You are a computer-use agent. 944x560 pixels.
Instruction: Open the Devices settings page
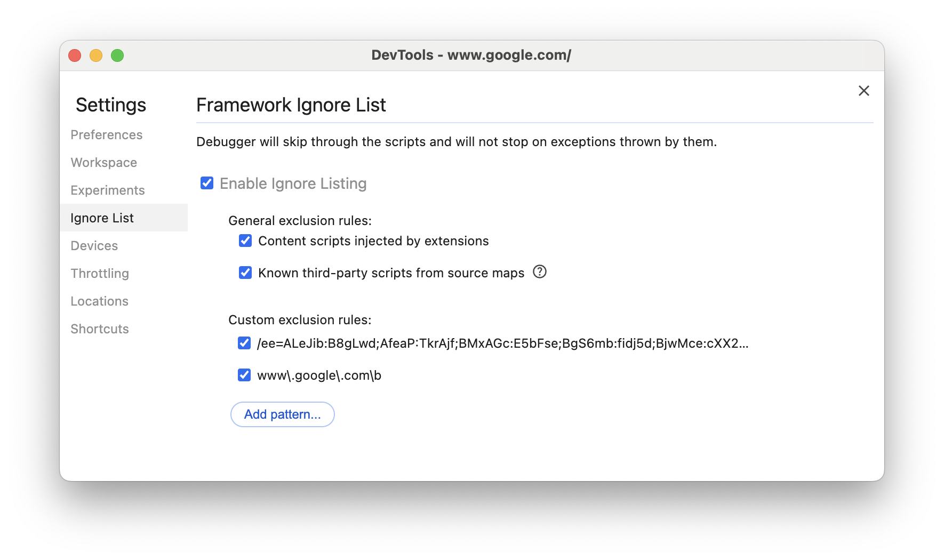[94, 245]
